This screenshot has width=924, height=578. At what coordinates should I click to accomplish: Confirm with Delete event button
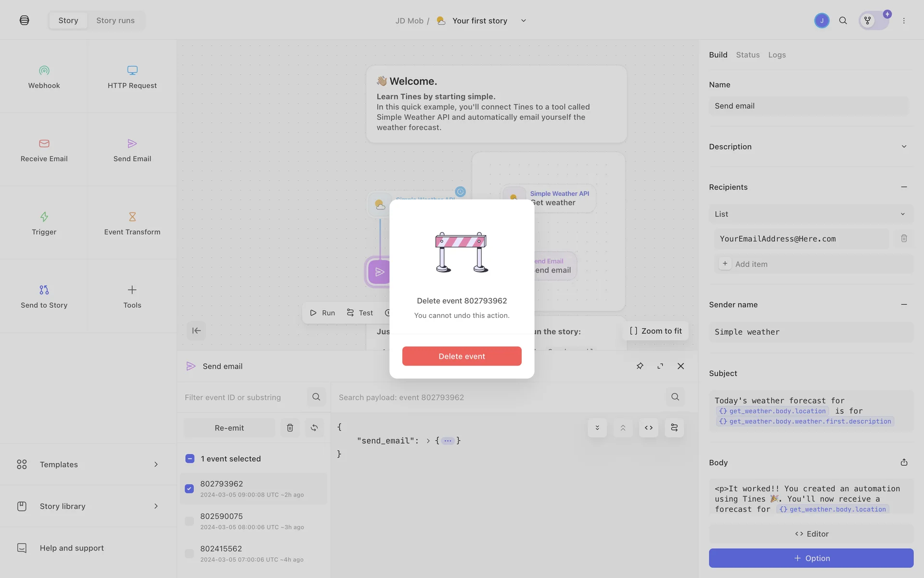(462, 356)
